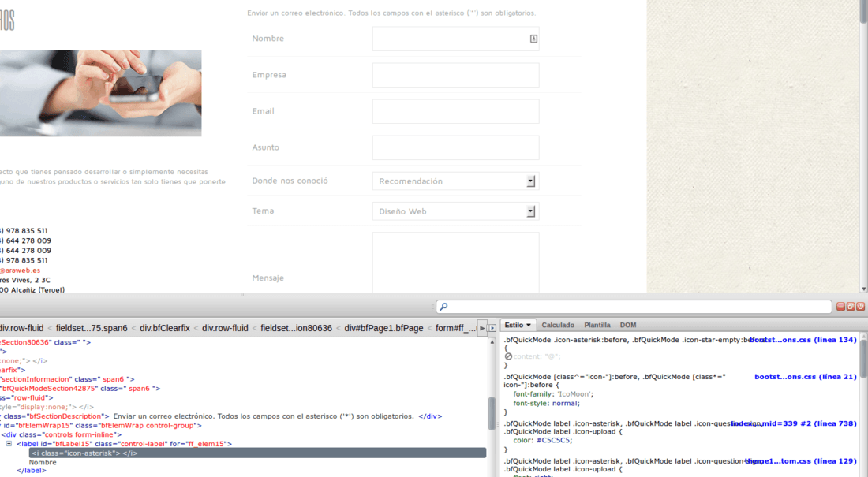Click the Donde nos conoció label

[290, 181]
